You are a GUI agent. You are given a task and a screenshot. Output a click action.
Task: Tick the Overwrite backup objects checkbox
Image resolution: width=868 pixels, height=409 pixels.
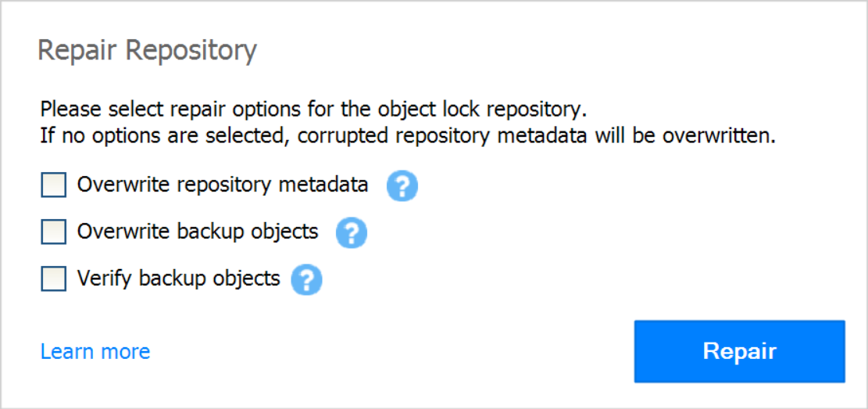click(x=54, y=231)
